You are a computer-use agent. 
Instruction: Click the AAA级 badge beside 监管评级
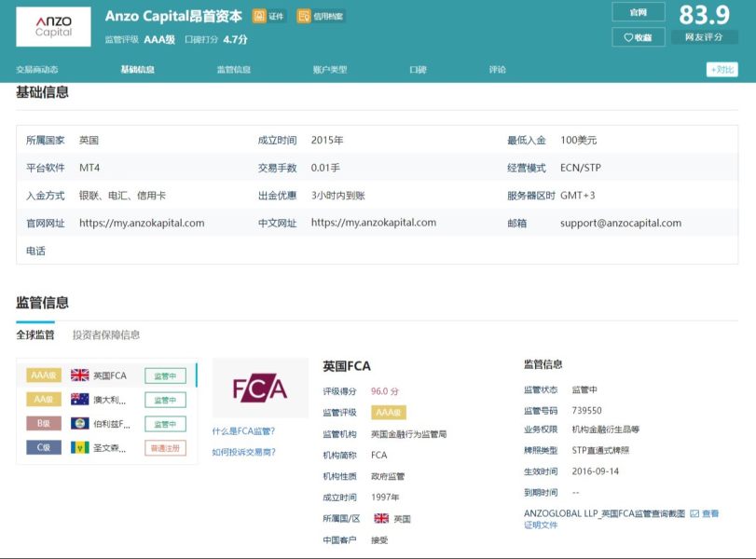389,413
